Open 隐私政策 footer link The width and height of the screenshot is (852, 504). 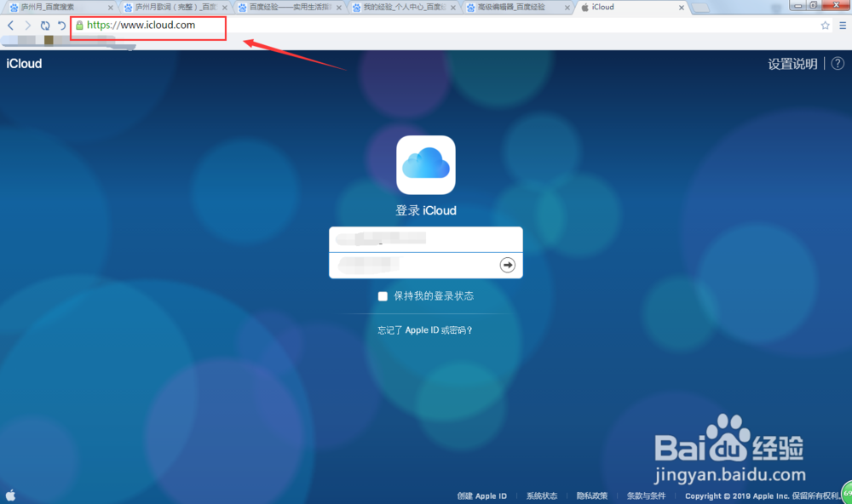coord(592,495)
